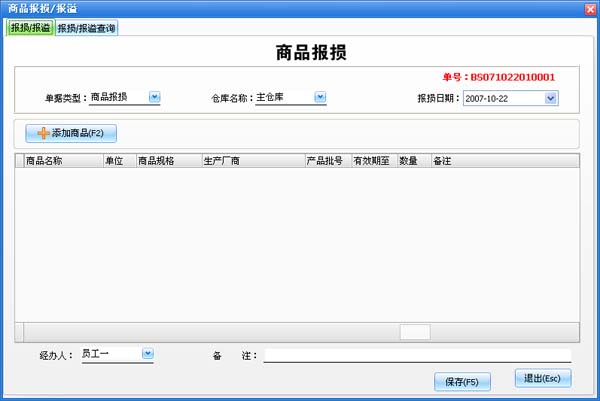Expand the 经办人 dropdown

pyautogui.click(x=147, y=353)
